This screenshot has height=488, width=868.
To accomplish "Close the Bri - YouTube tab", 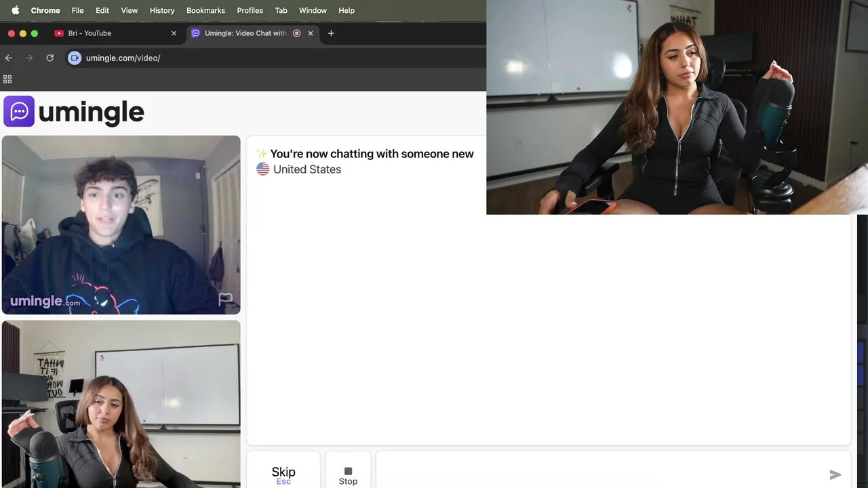I will (174, 33).
